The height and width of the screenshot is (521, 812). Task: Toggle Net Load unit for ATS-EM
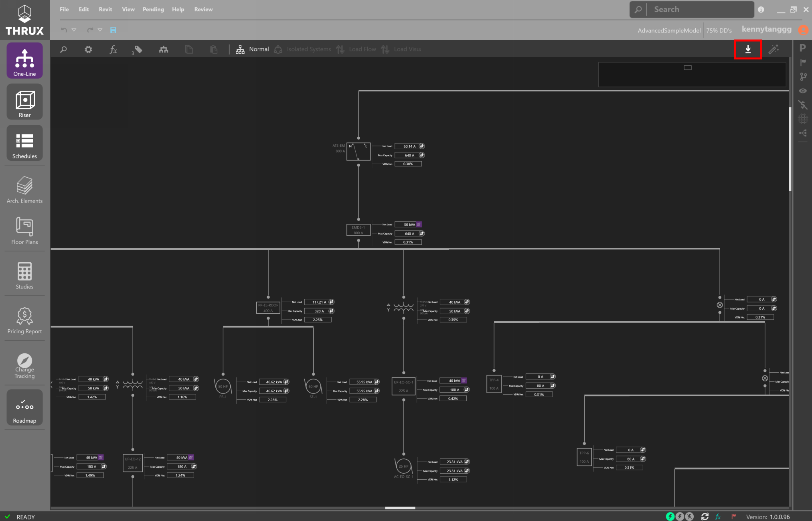point(422,146)
